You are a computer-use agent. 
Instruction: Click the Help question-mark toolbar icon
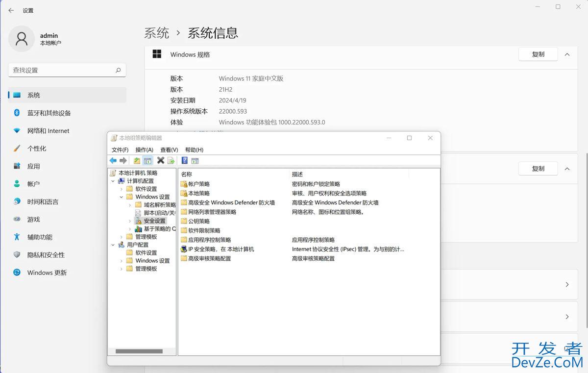tap(184, 160)
